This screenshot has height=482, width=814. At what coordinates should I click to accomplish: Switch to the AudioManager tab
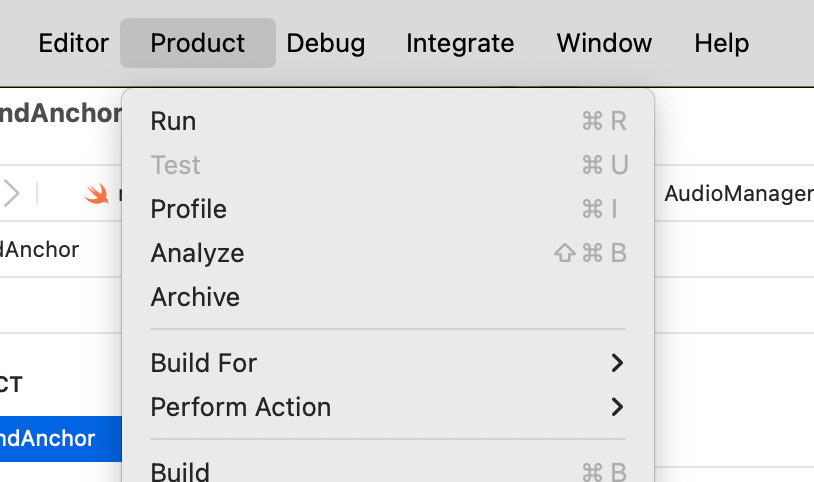738,194
